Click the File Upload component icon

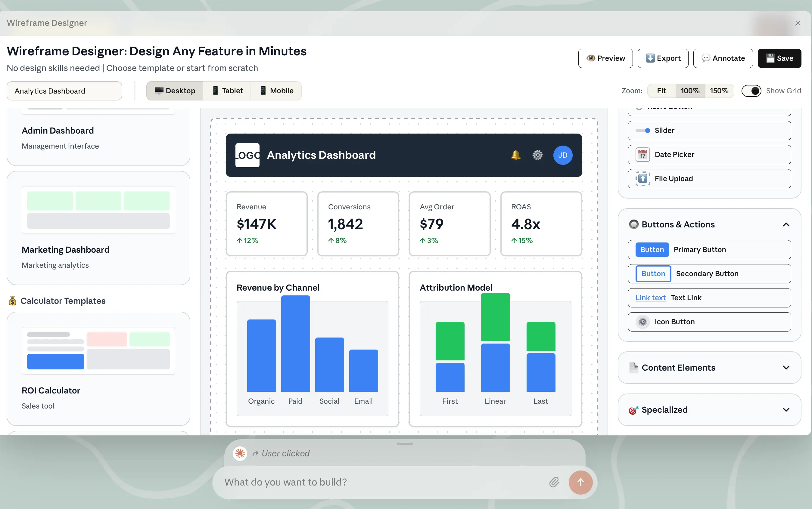[642, 179]
